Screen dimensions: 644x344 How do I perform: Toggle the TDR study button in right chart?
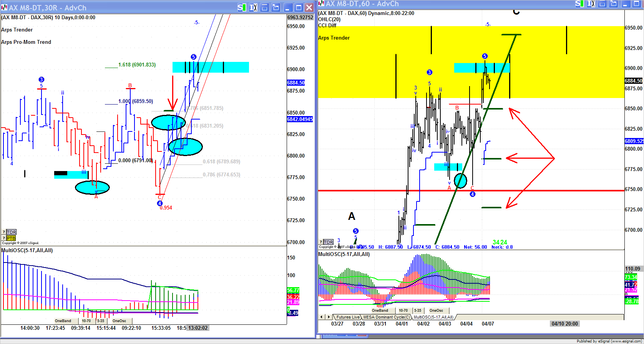click(328, 242)
